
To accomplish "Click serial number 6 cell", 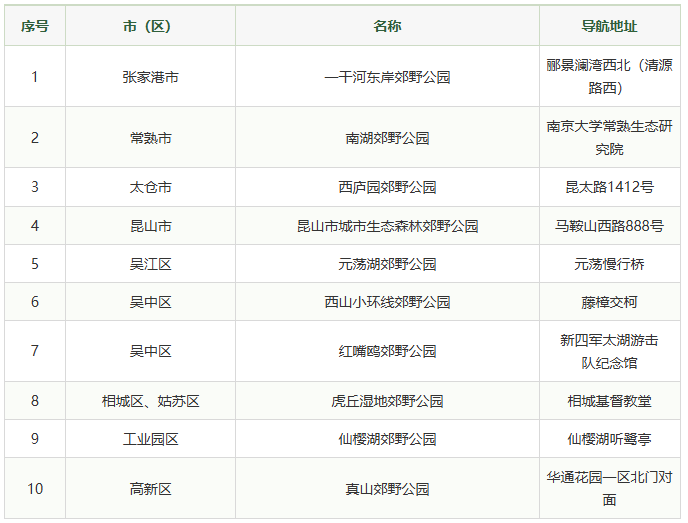I will (35, 302).
